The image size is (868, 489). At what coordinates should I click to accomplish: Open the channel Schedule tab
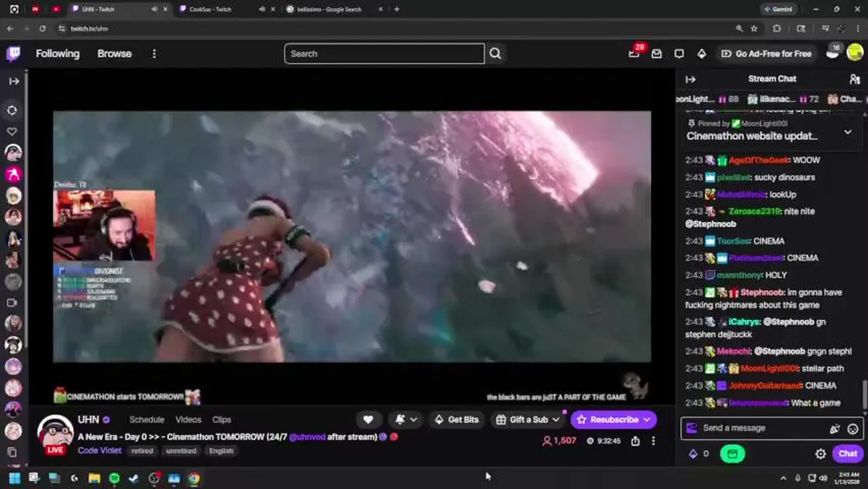[x=147, y=420]
